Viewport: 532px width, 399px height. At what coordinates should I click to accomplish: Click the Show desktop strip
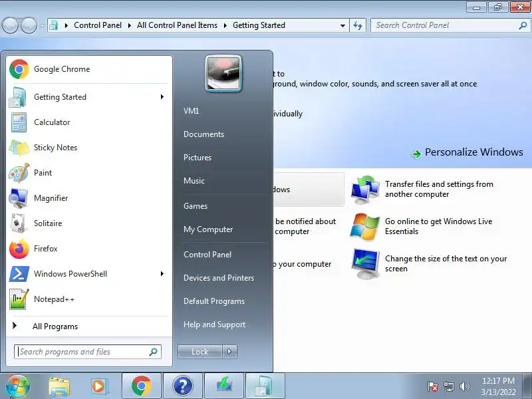[527, 386]
